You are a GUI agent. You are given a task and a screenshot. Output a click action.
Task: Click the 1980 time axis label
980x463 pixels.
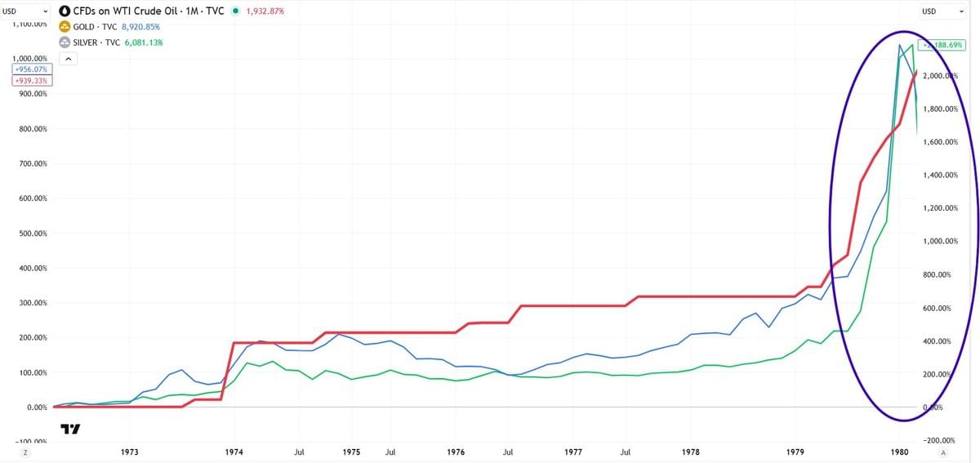coord(898,452)
